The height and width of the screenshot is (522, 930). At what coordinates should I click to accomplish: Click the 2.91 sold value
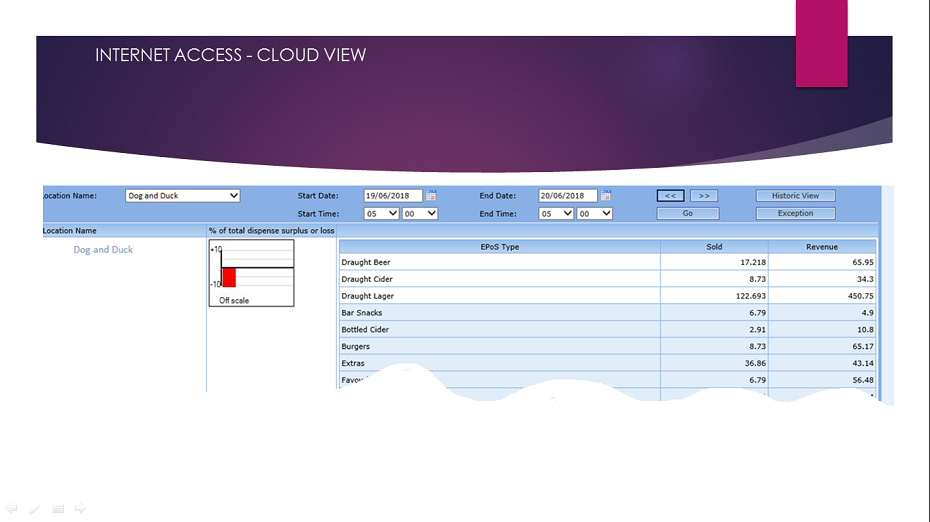[757, 330]
